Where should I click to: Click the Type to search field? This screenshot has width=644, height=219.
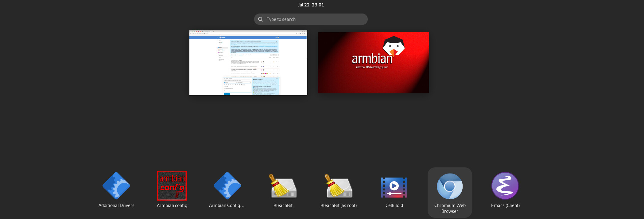tap(311, 19)
